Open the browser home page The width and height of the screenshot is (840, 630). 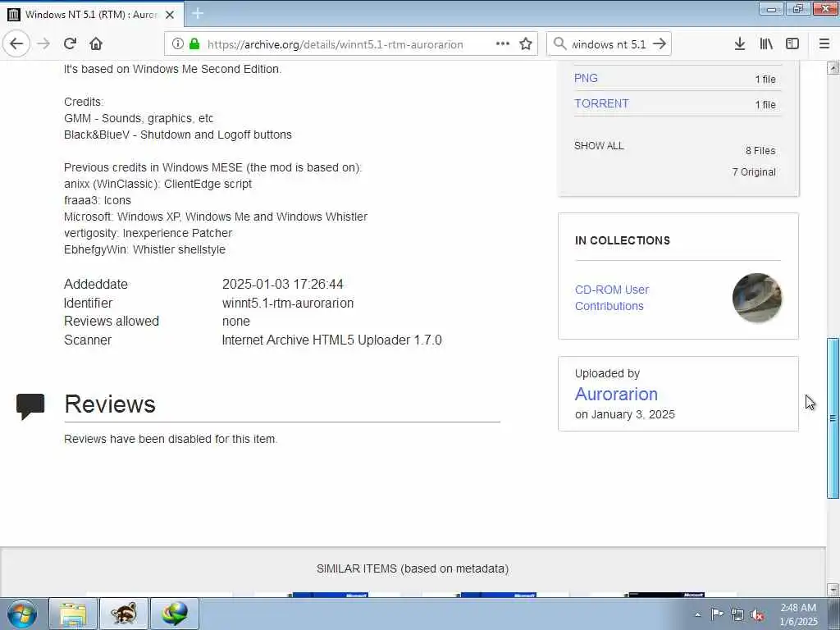point(96,44)
